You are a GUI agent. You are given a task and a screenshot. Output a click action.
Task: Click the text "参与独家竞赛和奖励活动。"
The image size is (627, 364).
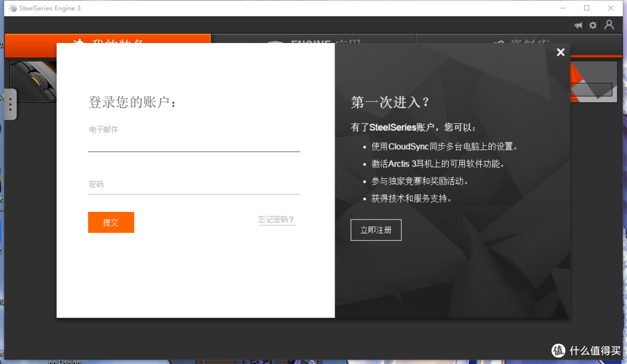point(420,181)
